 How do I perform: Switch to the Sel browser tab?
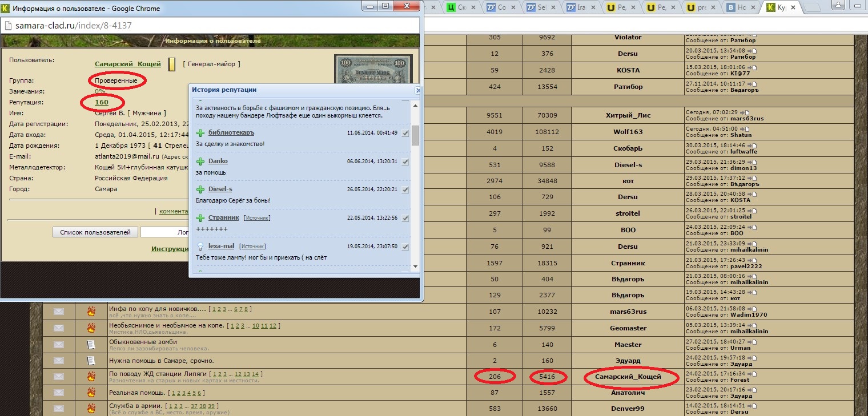(542, 7)
